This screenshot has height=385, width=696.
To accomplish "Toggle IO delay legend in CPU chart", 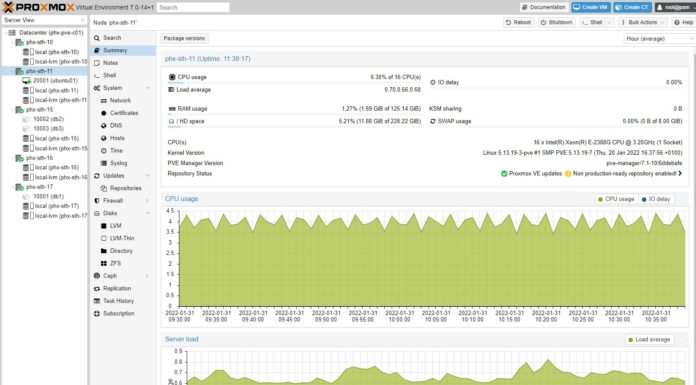I will coord(656,199).
